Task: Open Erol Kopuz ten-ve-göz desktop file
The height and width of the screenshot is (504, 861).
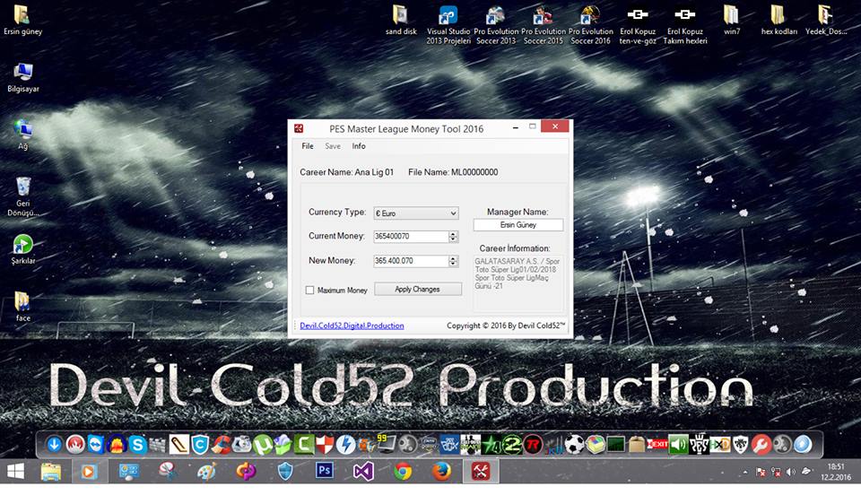Action: (638, 25)
